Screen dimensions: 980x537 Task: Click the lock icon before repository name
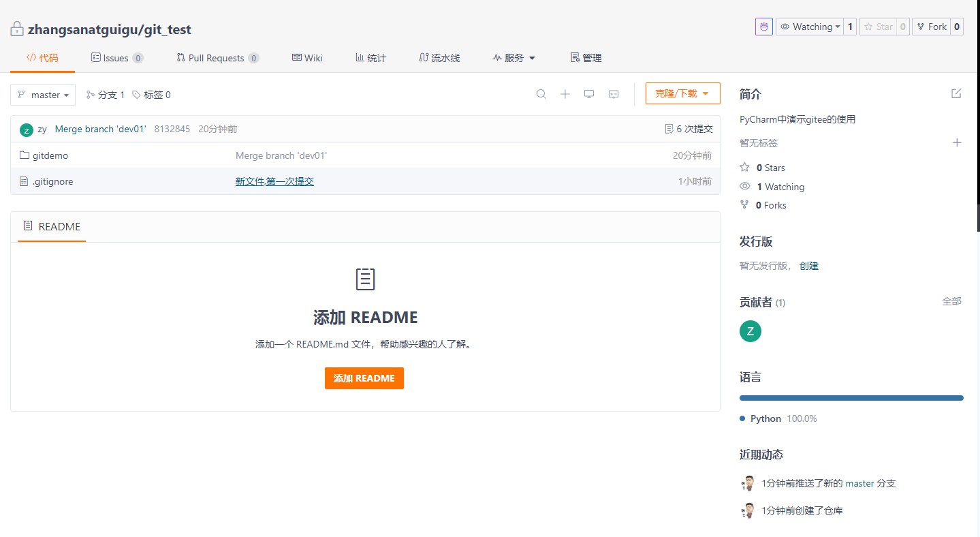(17, 29)
